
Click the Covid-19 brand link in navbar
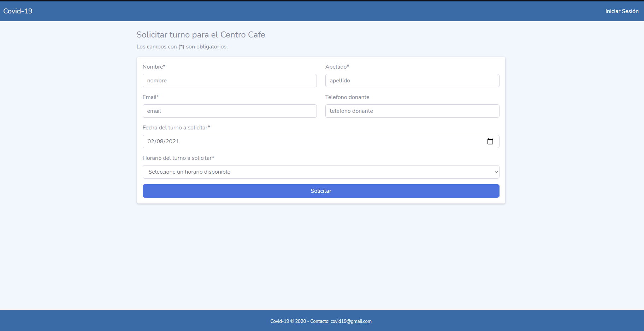tap(18, 11)
